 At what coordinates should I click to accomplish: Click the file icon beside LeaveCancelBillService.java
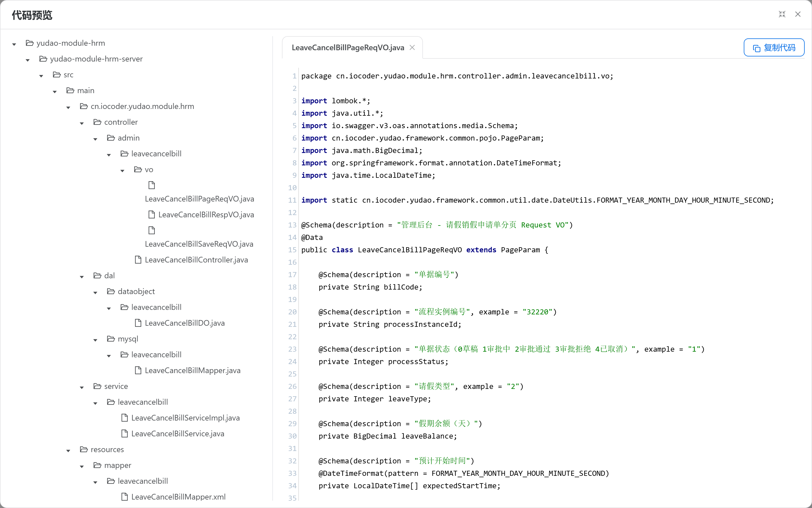(125, 433)
